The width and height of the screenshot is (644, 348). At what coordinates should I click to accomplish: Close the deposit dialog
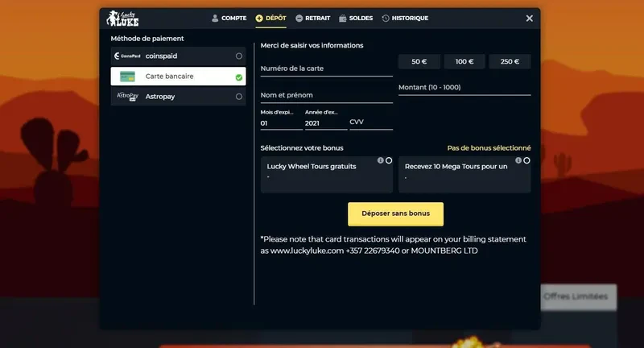[530, 18]
